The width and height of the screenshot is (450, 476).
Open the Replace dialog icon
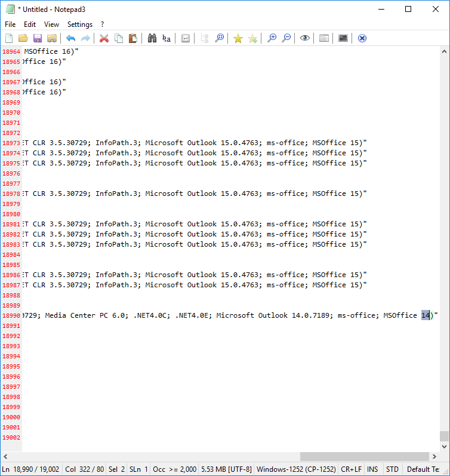click(167, 38)
